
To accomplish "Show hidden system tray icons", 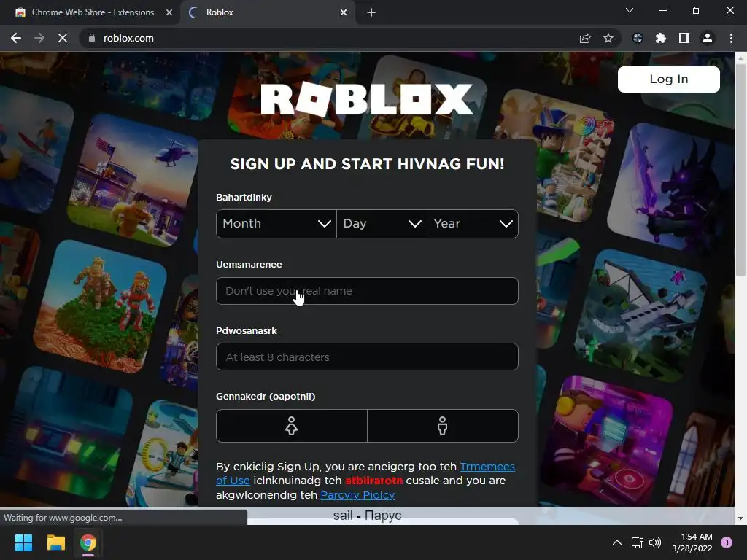I will click(617, 542).
